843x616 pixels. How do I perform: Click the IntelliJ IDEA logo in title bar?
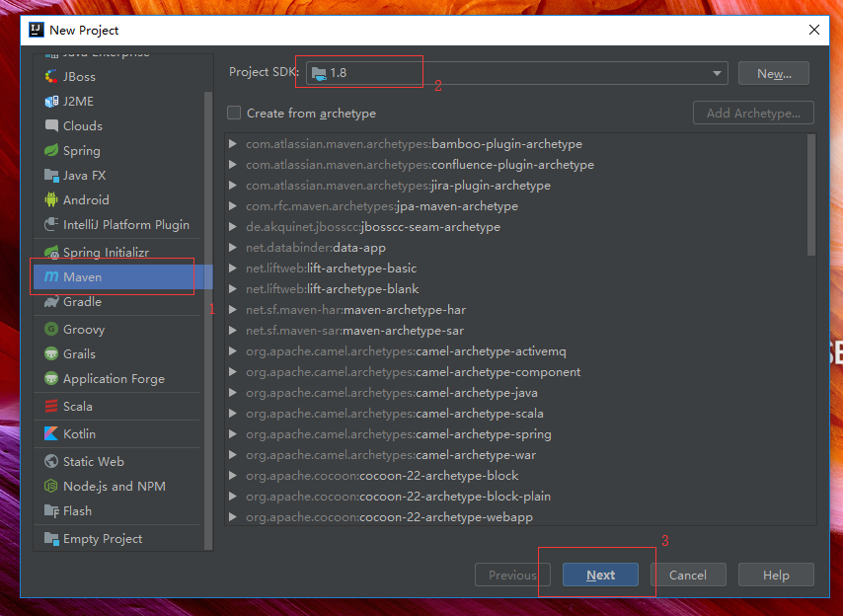coord(36,30)
